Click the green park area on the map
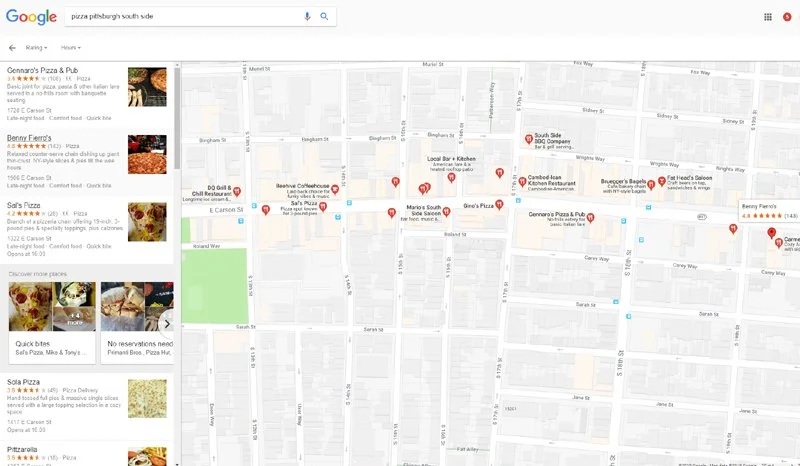 pyautogui.click(x=215, y=286)
